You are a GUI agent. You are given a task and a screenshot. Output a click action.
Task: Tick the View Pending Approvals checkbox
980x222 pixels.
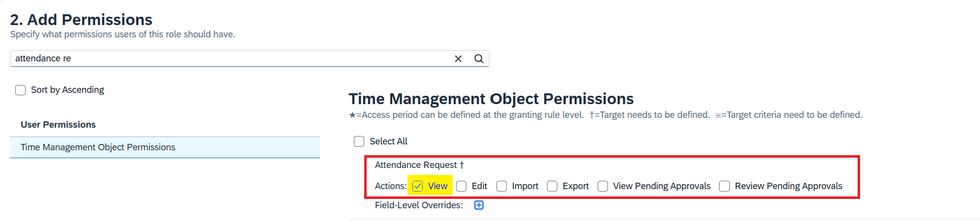pos(603,186)
